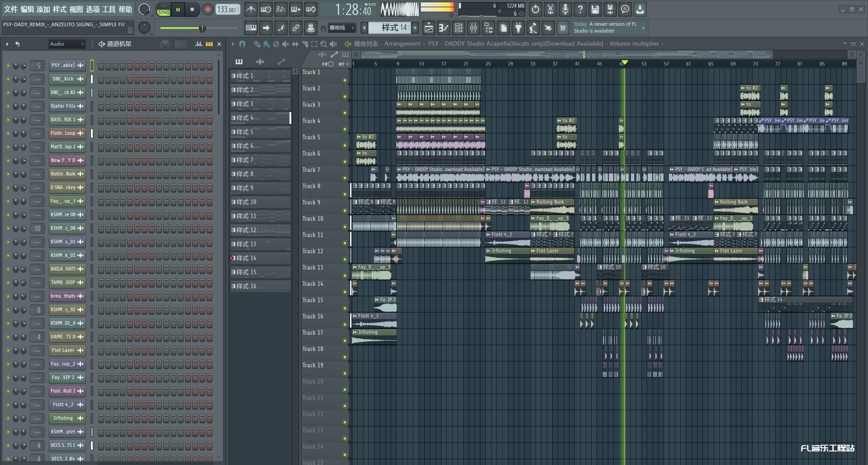Image resolution: width=868 pixels, height=465 pixels.
Task: Toggle the 3:2 countdown before recording
Action: 280,9
